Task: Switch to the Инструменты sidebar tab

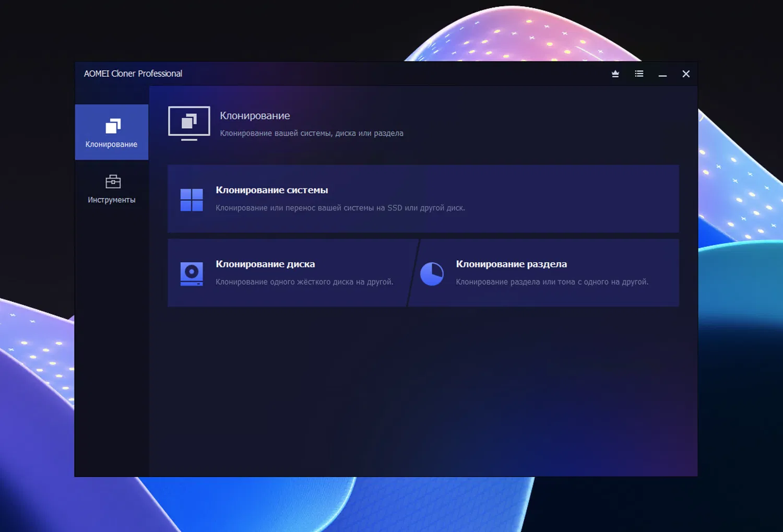Action: (112, 189)
